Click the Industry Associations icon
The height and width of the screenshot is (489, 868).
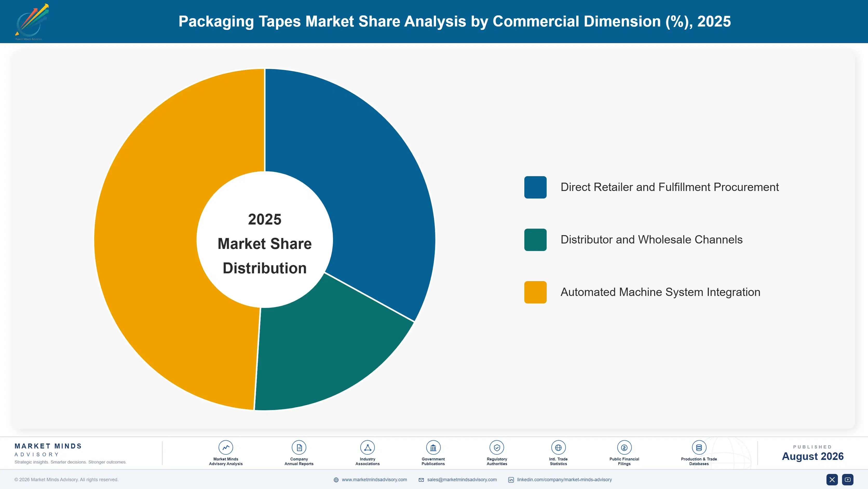point(367,447)
